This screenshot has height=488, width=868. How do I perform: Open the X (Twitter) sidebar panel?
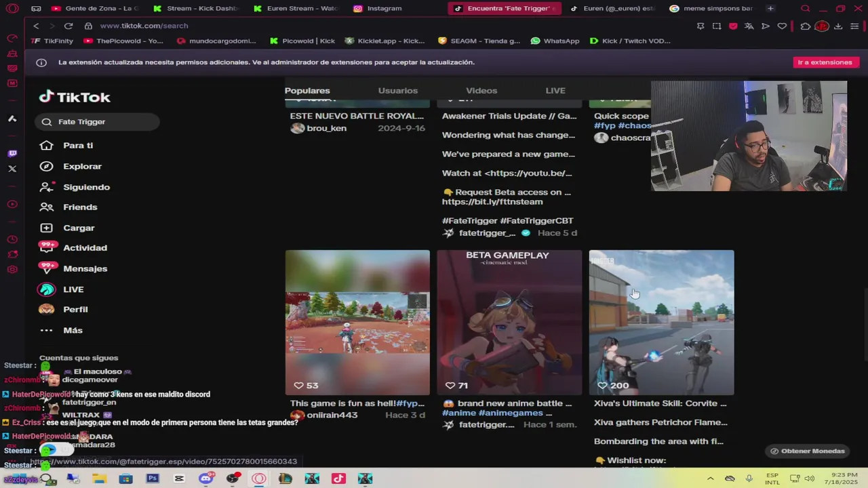(x=12, y=169)
